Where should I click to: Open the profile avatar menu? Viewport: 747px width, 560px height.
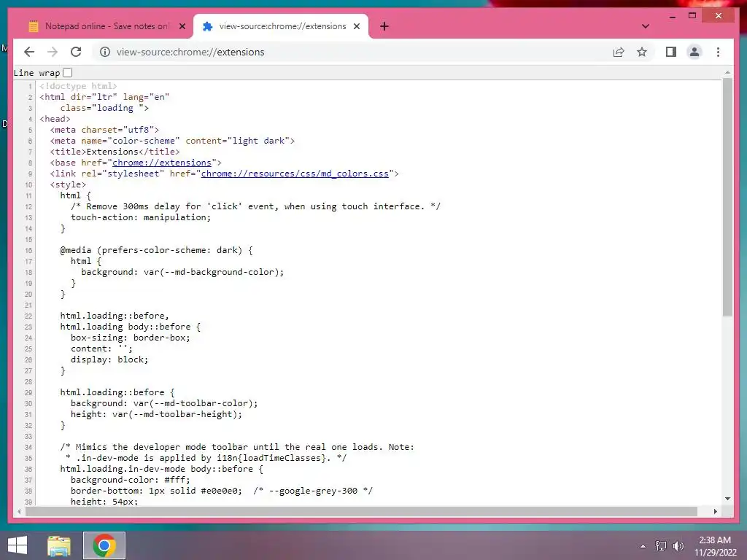(694, 52)
